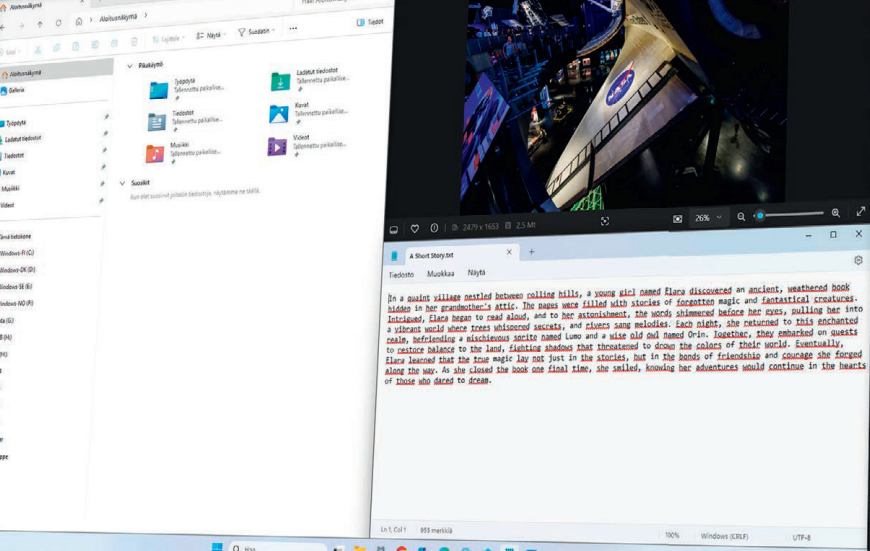Unpin Työpöytä in the Explorer sidebar
Screen dimensions: 870x551
pyautogui.click(x=106, y=117)
